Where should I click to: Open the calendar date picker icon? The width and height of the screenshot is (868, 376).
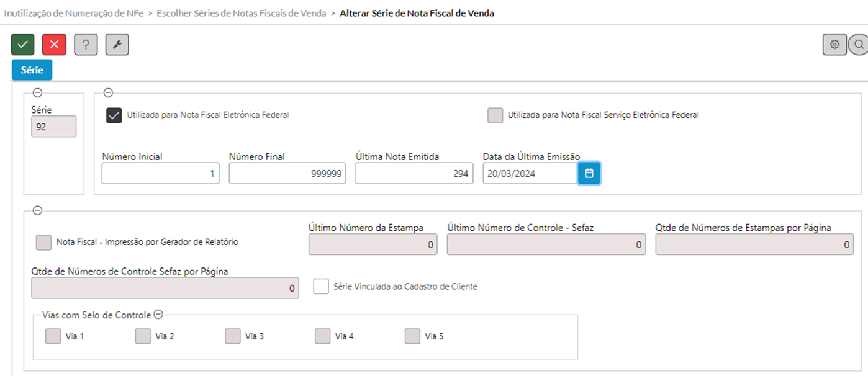pos(589,174)
